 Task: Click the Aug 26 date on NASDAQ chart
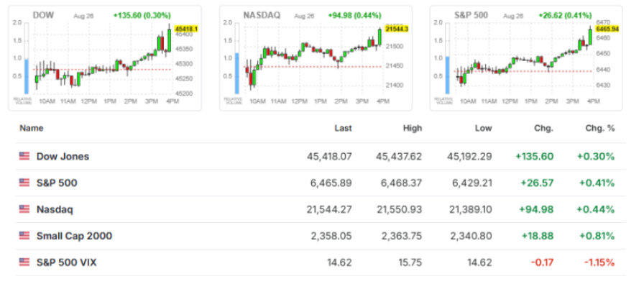coord(304,16)
